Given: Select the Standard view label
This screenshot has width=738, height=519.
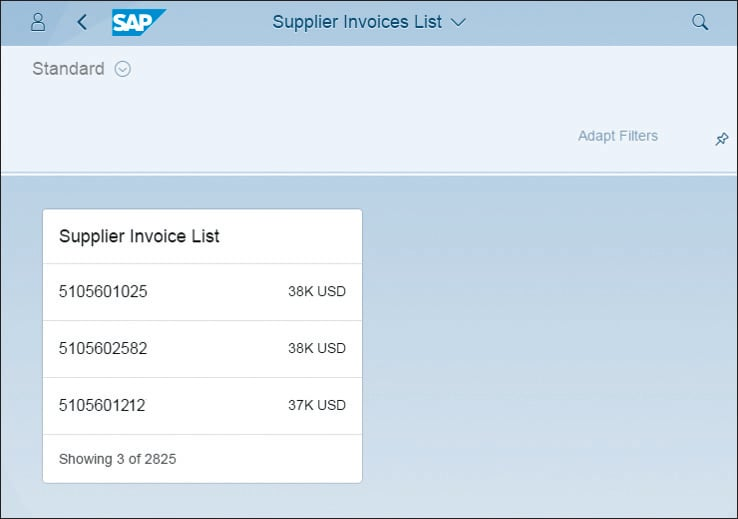Looking at the screenshot, I should tap(68, 69).
